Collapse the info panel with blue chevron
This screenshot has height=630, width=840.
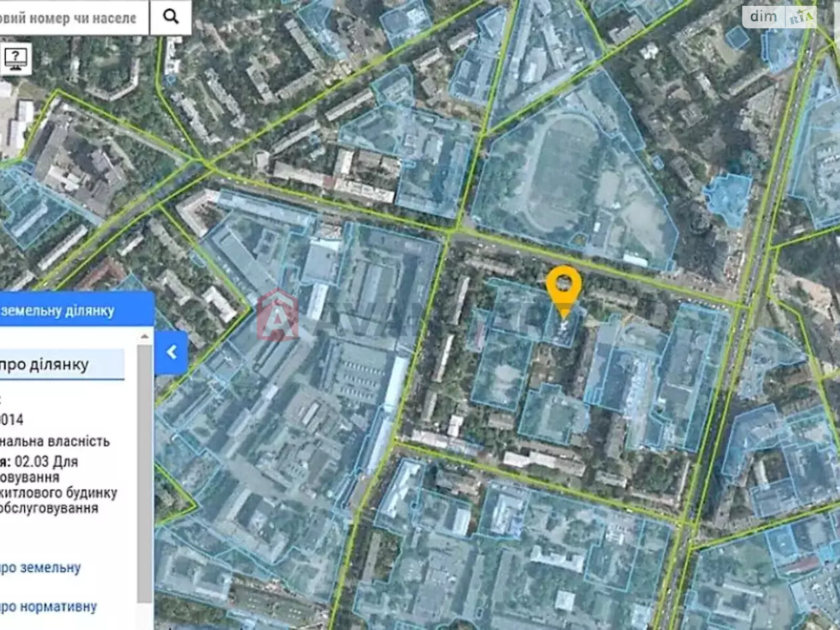[x=171, y=352]
